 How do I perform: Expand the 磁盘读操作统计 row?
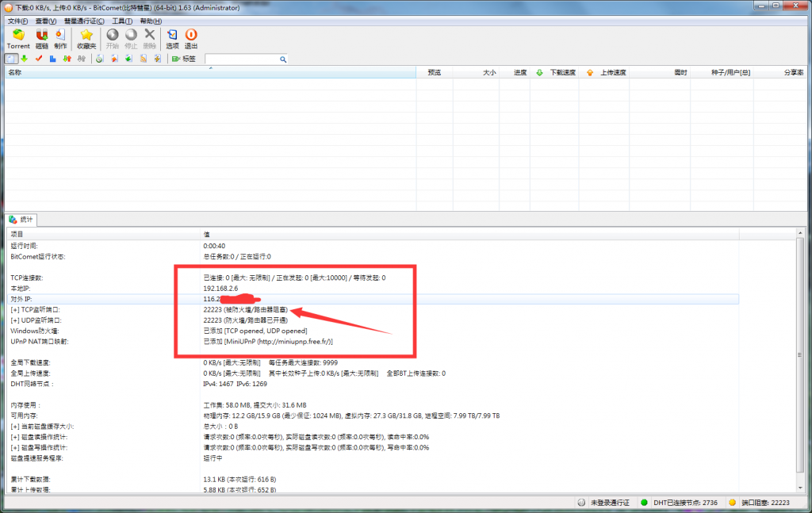coord(15,437)
